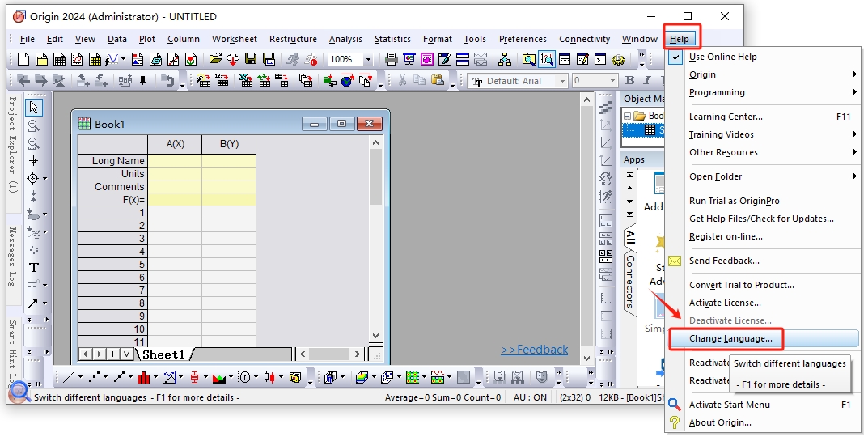Click the Column/Bar plot icon
The width and height of the screenshot is (868, 437).
[x=143, y=377]
